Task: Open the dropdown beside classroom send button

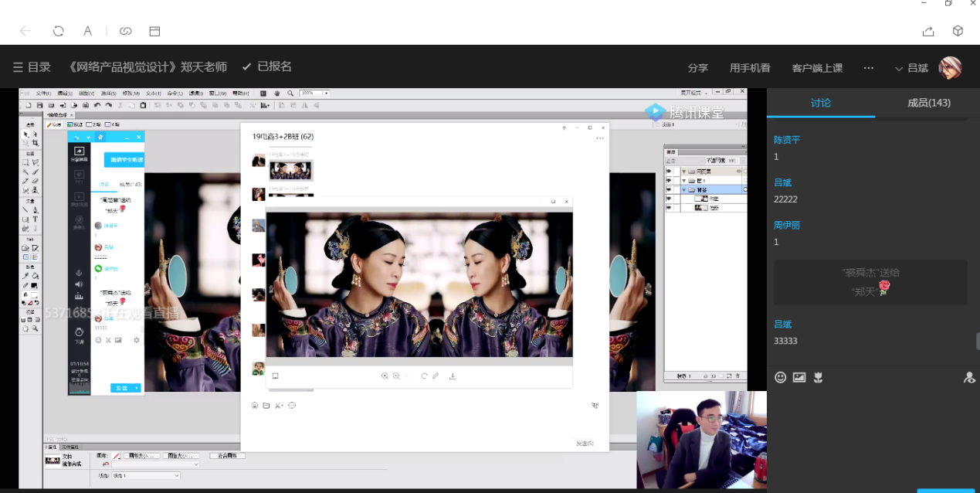Action: 137,388
